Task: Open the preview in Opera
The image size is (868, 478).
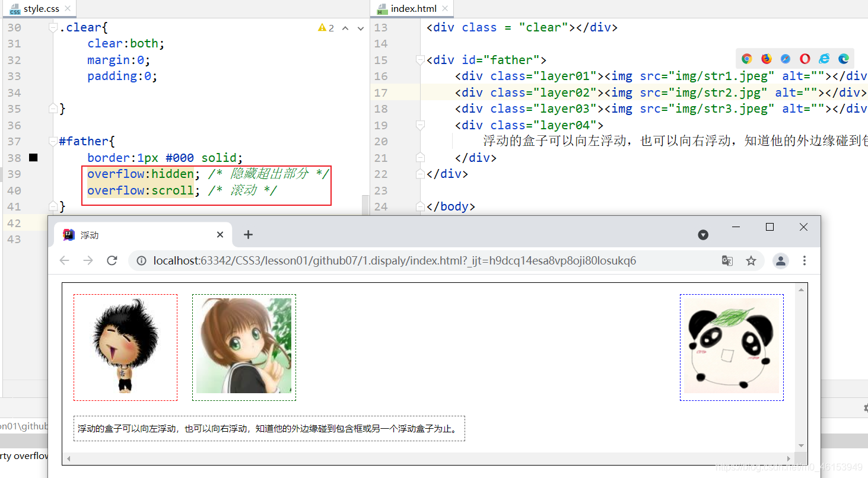Action: point(805,59)
